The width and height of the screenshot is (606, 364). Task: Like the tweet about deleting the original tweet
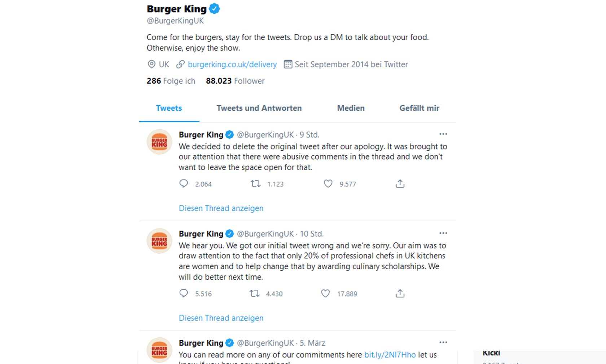point(328,184)
